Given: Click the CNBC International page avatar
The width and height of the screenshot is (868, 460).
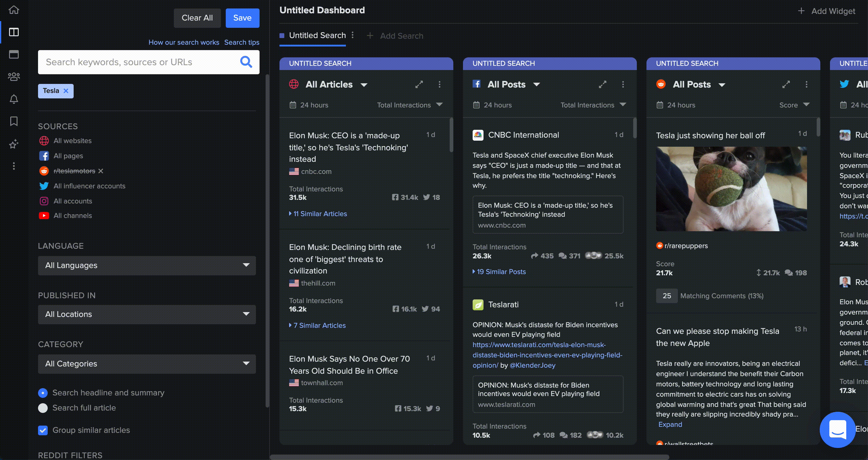Looking at the screenshot, I should (478, 135).
